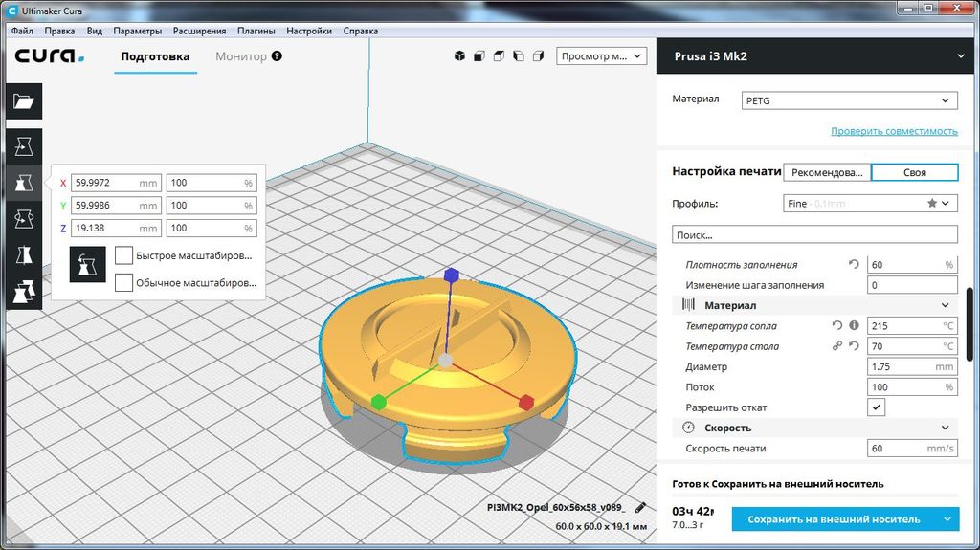Select the Move tool in left toolbar
Screen dimensions: 980x550
click(x=24, y=146)
